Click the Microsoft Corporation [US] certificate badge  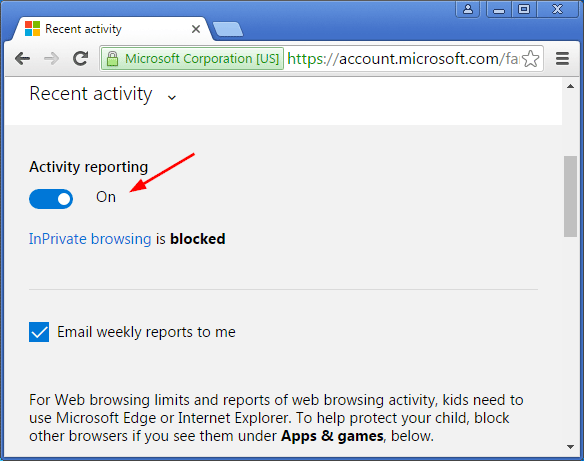tap(193, 58)
